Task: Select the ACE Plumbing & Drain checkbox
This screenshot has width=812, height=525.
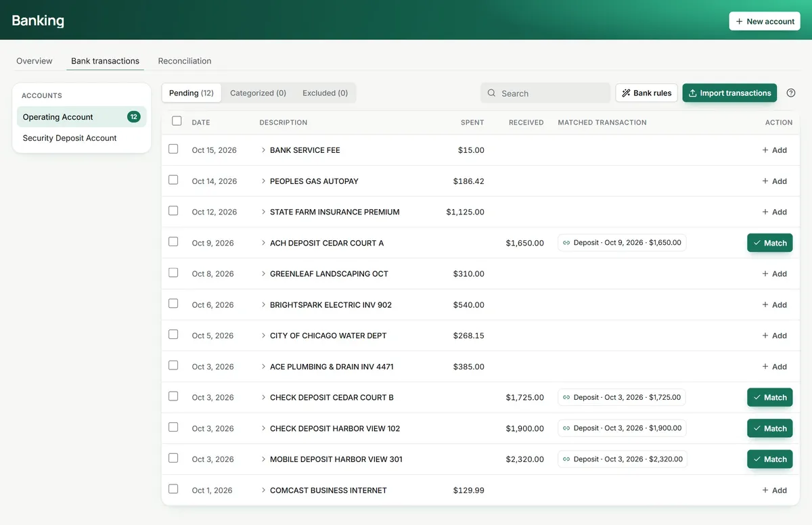Action: coord(173,365)
